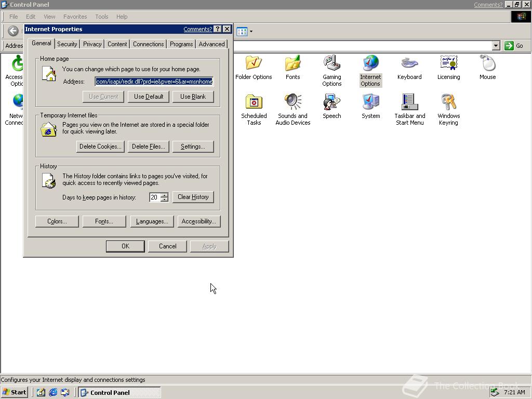Open Sounds and Audio Devices icon

(293, 110)
